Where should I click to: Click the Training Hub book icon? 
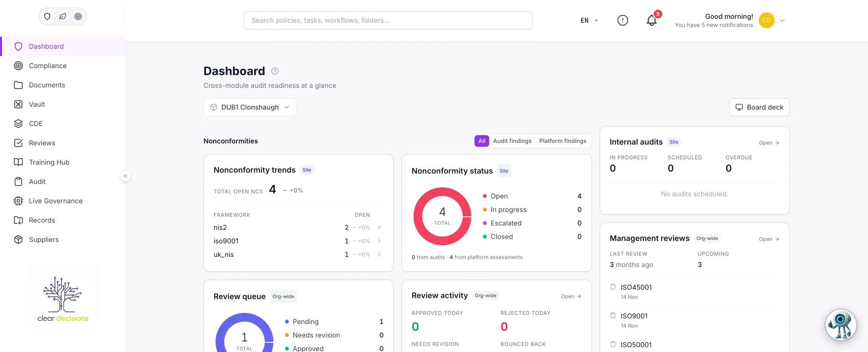point(18,162)
